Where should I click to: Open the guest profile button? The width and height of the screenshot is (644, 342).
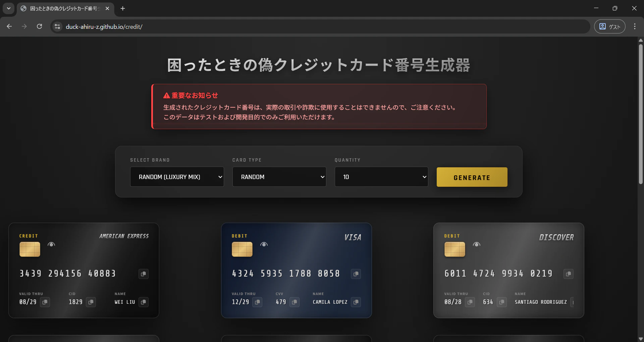(x=609, y=26)
